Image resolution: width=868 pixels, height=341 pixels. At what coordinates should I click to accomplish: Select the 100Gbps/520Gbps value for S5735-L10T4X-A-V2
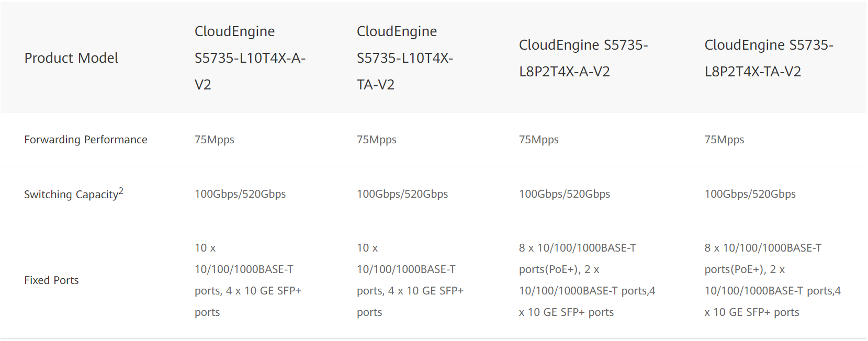(x=240, y=194)
